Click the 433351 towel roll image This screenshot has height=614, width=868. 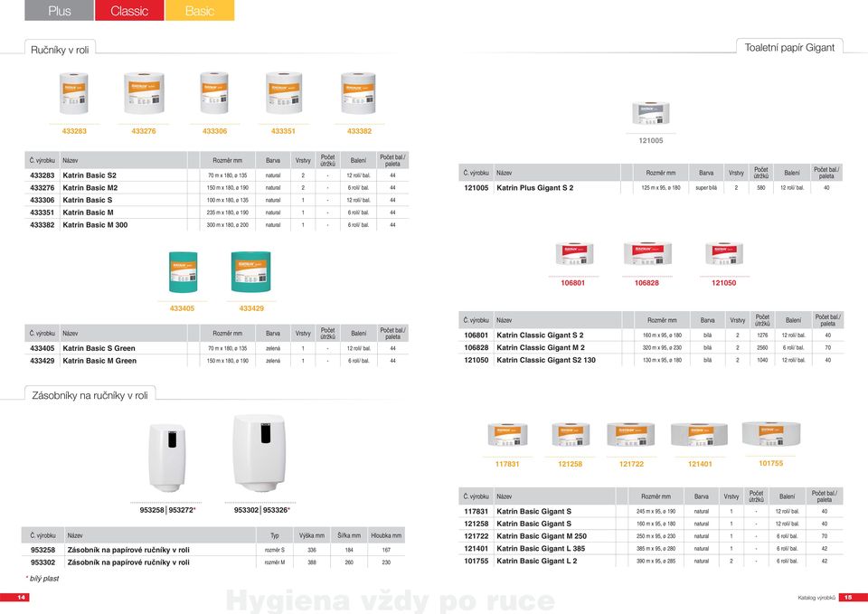click(283, 93)
